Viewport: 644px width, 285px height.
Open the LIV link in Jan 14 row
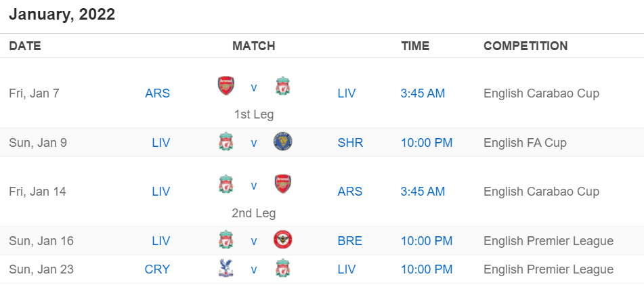[x=161, y=192]
